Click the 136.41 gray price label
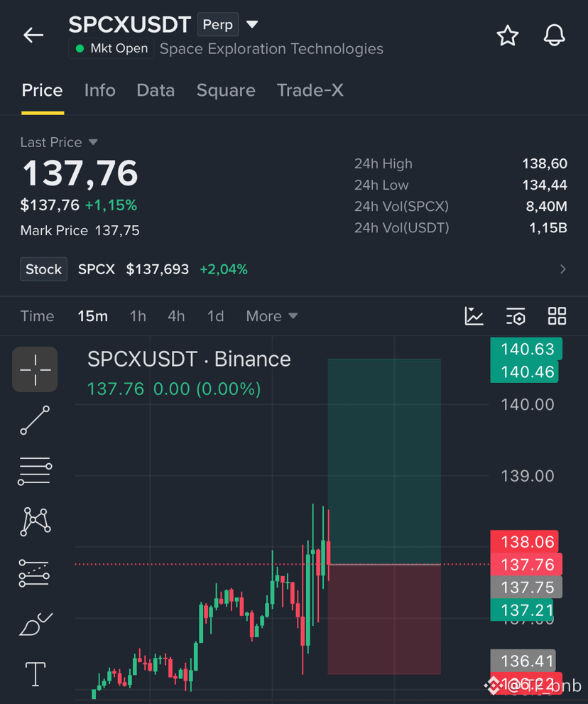This screenshot has width=588, height=704. click(x=523, y=661)
